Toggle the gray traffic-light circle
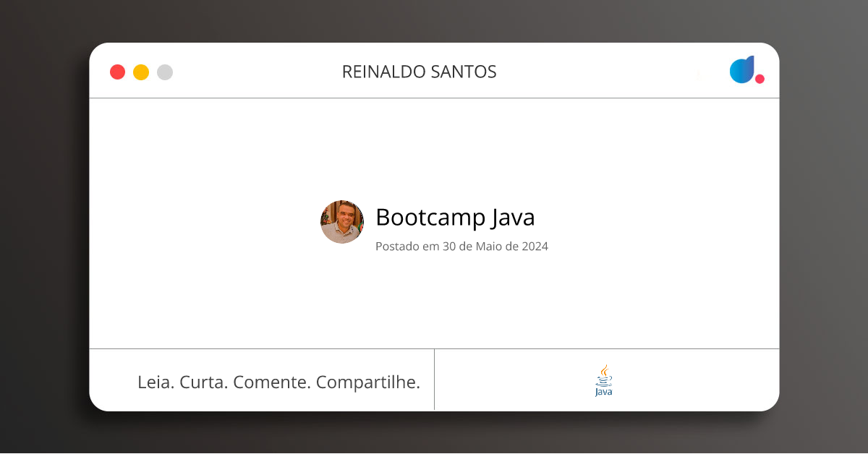The width and height of the screenshot is (868, 454). coord(164,72)
